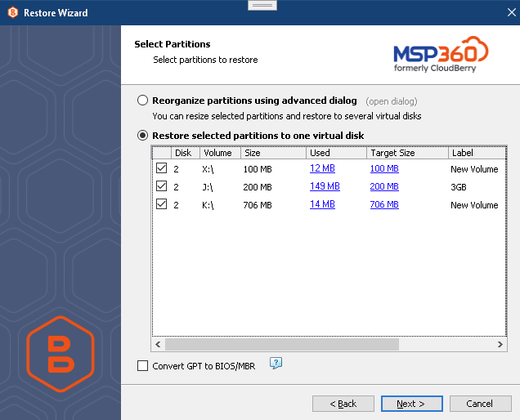Click the help icon beside Convert GPT option
The width and height of the screenshot is (520, 420).
point(276,364)
